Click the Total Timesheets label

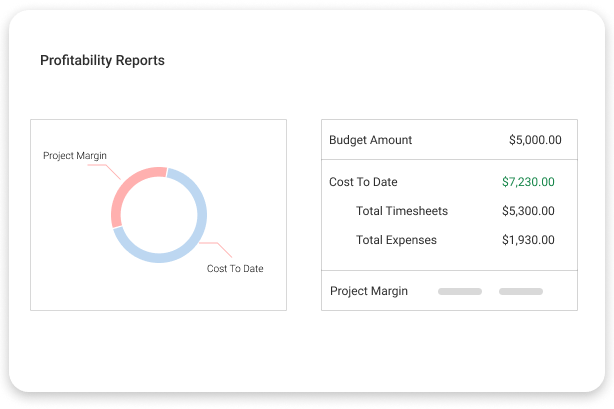[402, 211]
